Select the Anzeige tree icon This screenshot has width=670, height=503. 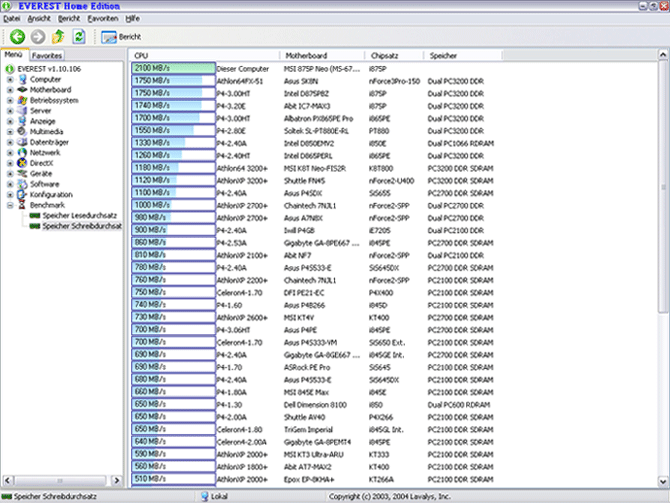coord(22,121)
